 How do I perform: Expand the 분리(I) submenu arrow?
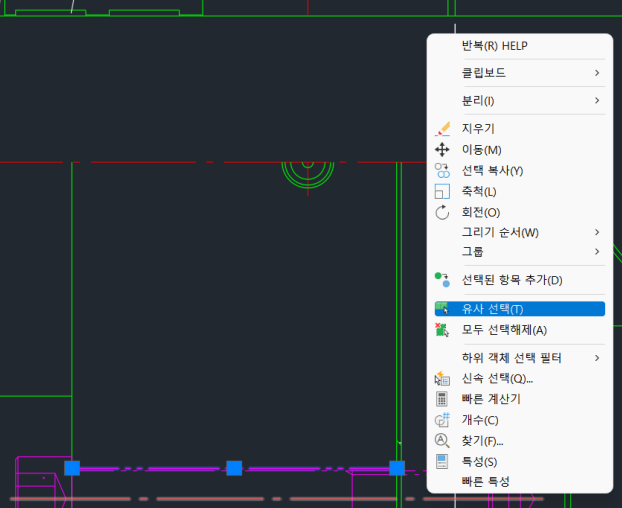(597, 101)
